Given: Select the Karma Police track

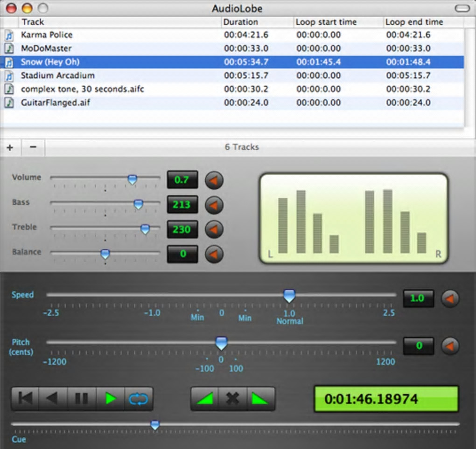Looking at the screenshot, I should tap(47, 35).
